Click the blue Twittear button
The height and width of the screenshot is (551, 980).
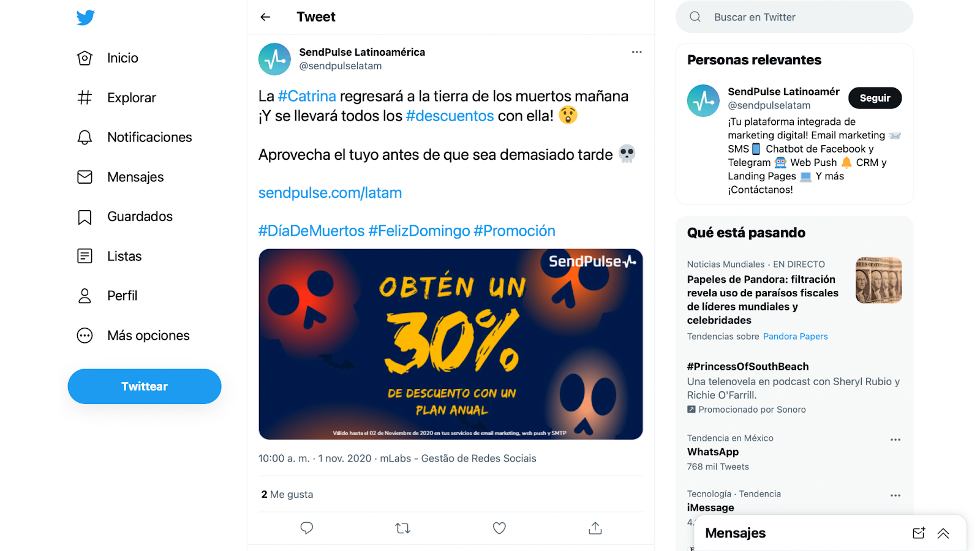[x=145, y=386]
